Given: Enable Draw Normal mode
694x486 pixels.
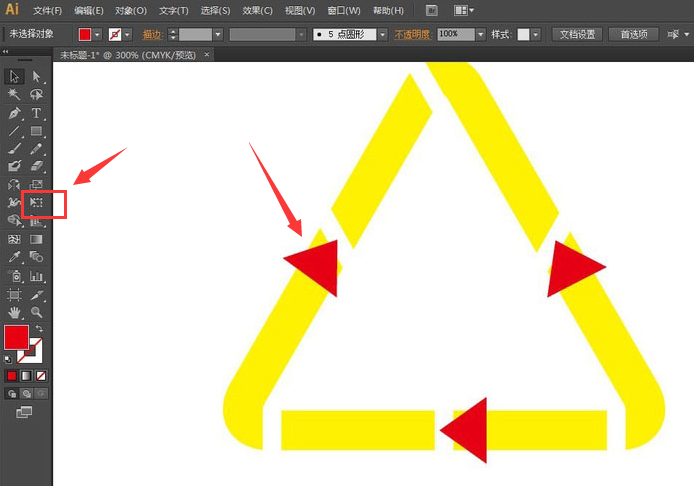Looking at the screenshot, I should tap(12, 393).
